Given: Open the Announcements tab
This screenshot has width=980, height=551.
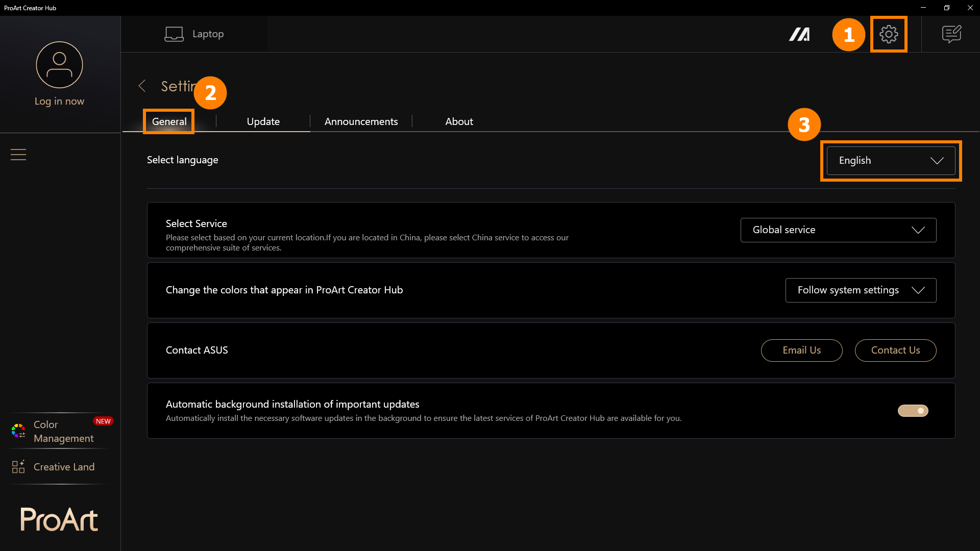Looking at the screenshot, I should pyautogui.click(x=361, y=121).
